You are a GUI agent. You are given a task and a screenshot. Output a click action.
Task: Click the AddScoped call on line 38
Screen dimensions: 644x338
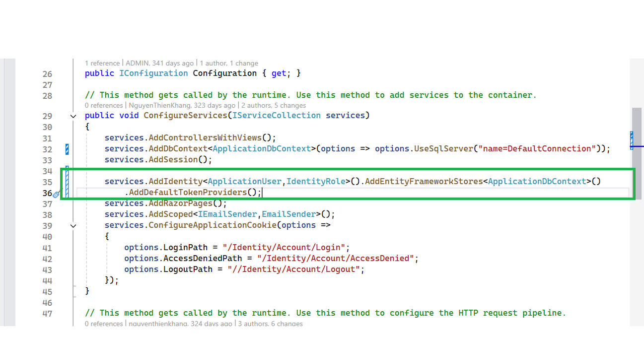171,214
